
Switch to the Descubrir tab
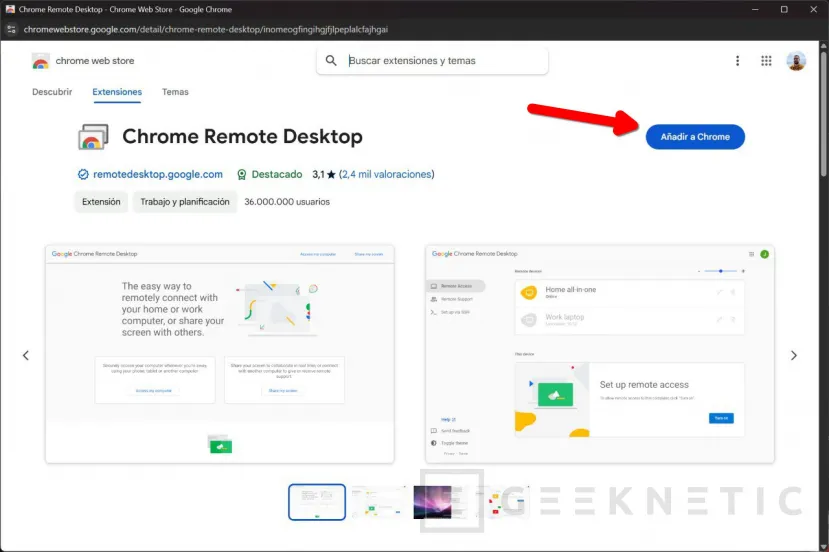click(52, 92)
